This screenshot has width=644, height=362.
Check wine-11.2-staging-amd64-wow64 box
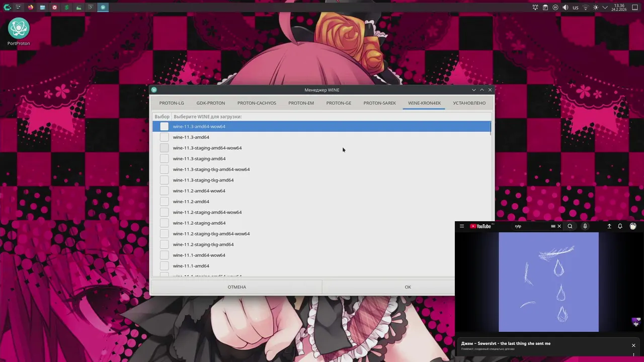point(164,212)
